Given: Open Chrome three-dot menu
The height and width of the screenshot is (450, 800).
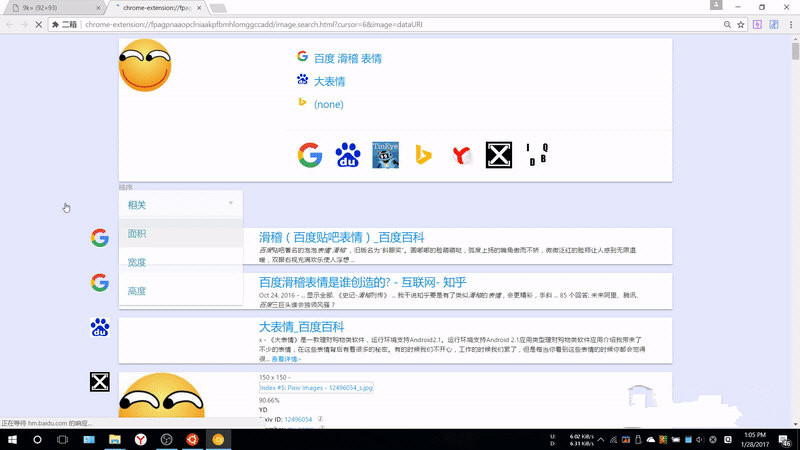Looking at the screenshot, I should coord(791,24).
